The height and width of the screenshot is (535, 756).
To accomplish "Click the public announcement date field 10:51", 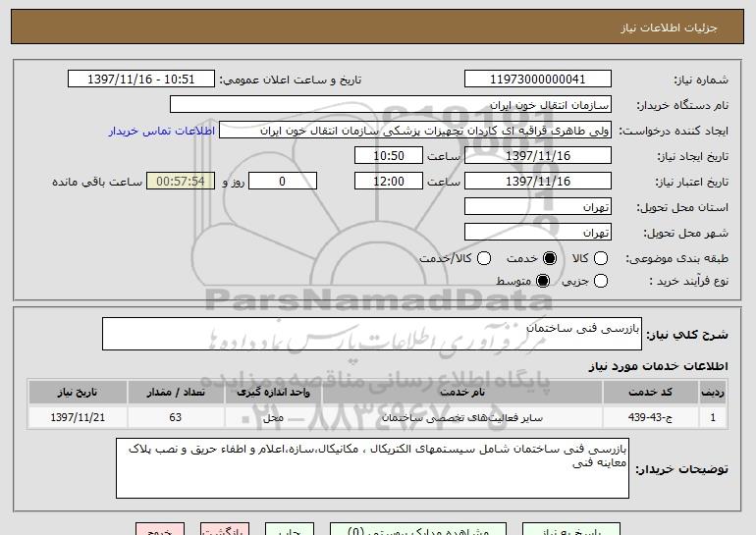I will coord(141,80).
